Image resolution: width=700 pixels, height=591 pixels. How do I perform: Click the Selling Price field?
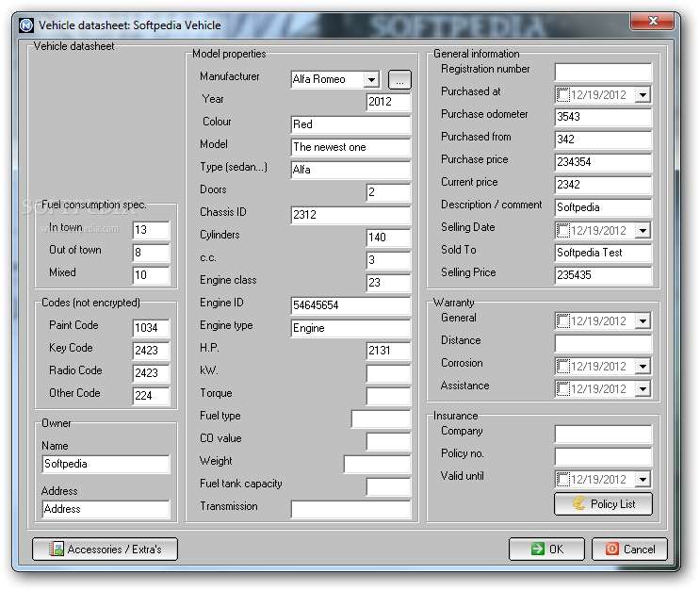pyautogui.click(x=603, y=275)
